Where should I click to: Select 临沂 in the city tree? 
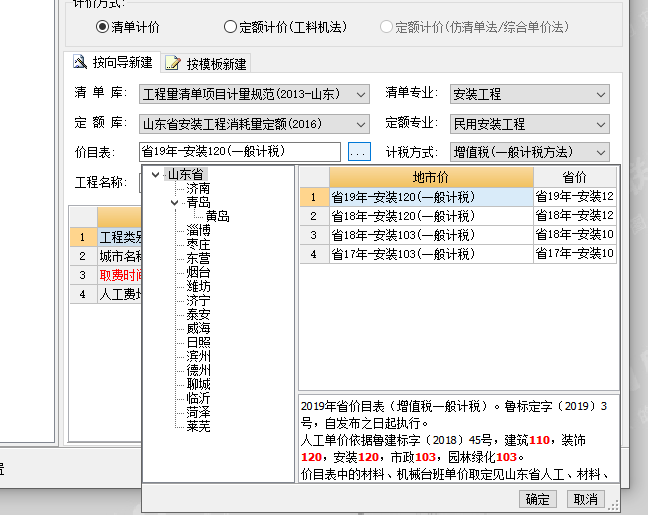tap(198, 398)
